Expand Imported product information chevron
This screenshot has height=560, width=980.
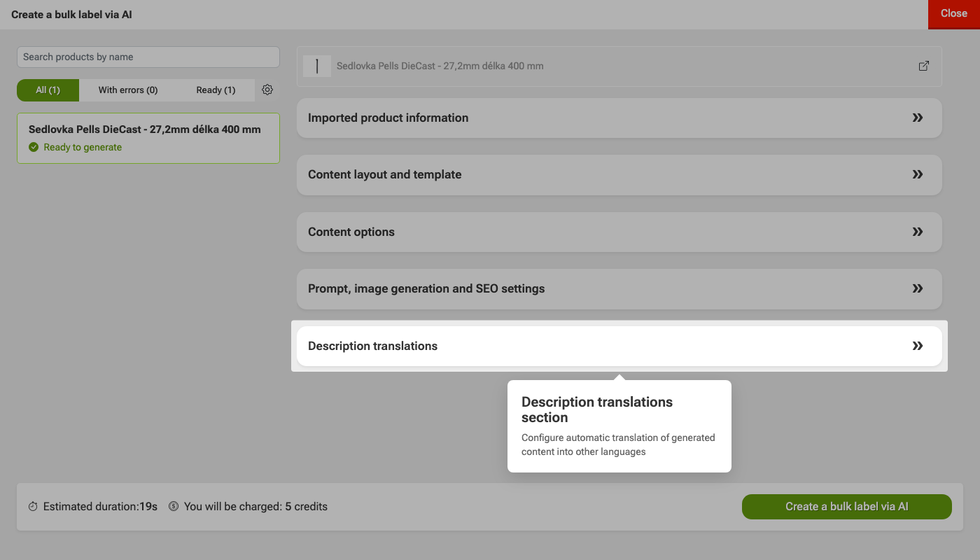[x=918, y=118]
